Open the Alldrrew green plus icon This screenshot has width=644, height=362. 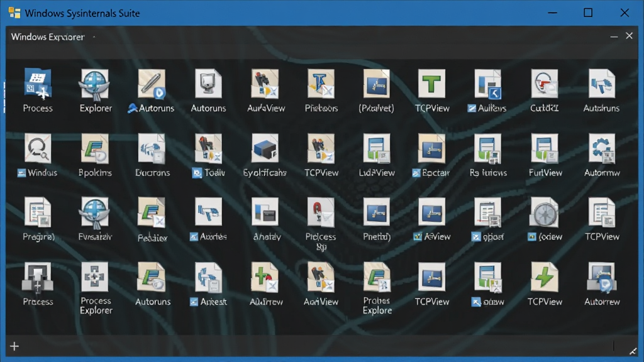pos(265,277)
